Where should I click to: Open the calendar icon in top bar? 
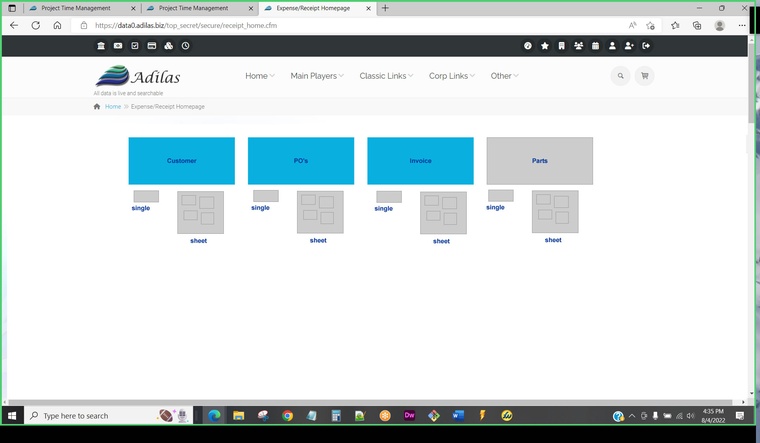tap(595, 46)
